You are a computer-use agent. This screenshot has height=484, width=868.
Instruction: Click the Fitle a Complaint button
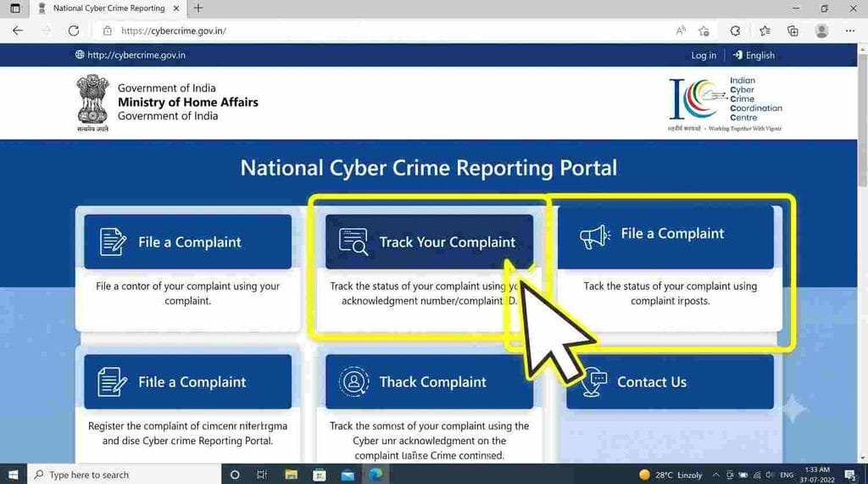pos(187,382)
